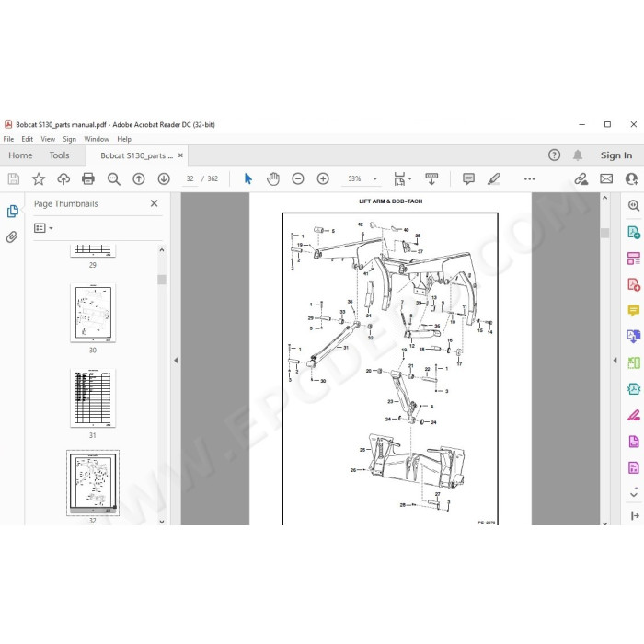Select the Highlight pen tool

pyautogui.click(x=494, y=178)
